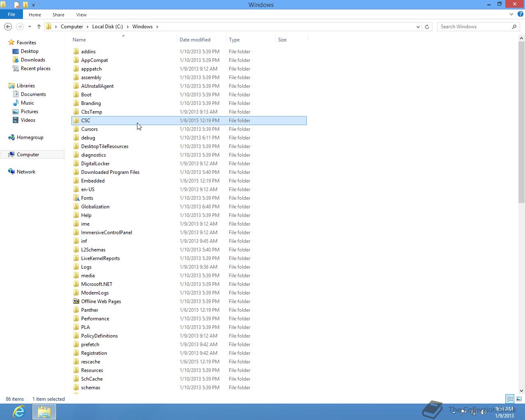Click the Forward navigation arrow

coord(19,27)
